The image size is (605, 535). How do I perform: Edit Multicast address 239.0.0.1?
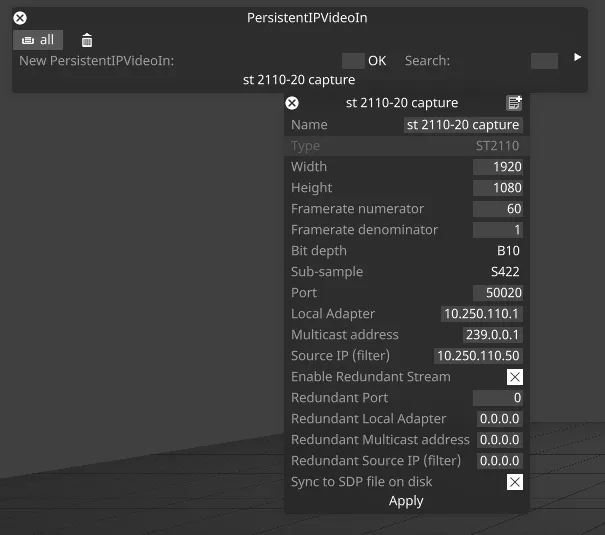click(493, 335)
